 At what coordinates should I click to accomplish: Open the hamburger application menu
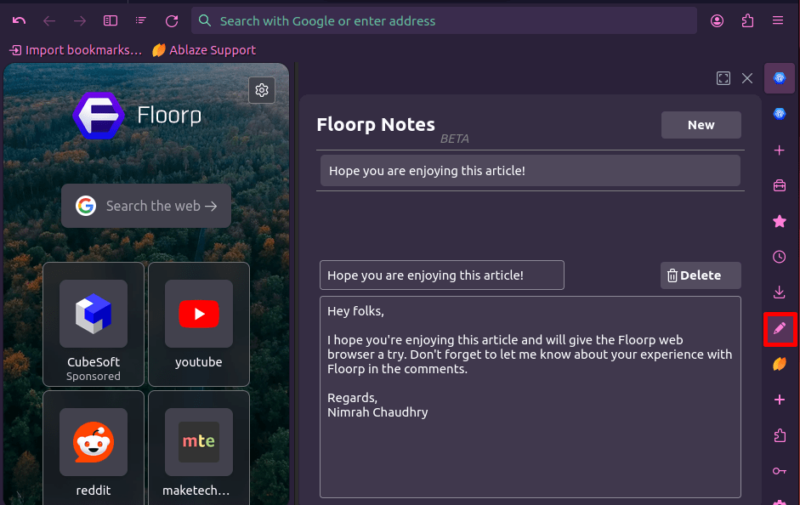[778, 21]
